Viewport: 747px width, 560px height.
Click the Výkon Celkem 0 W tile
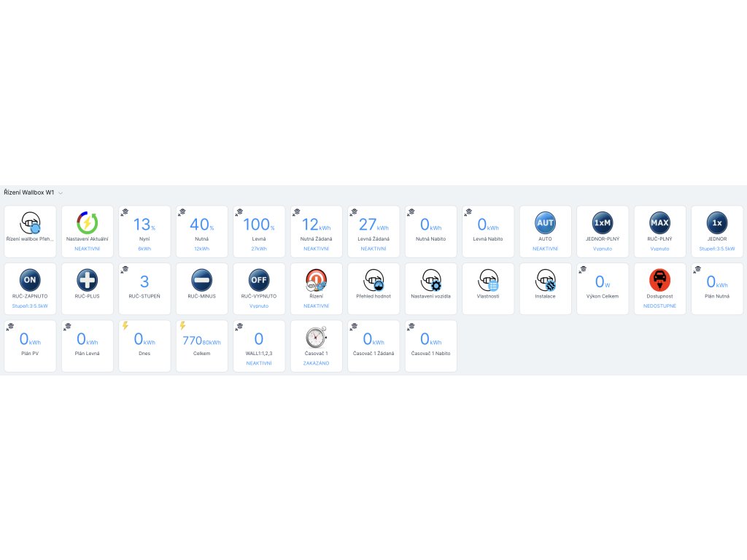tap(602, 289)
